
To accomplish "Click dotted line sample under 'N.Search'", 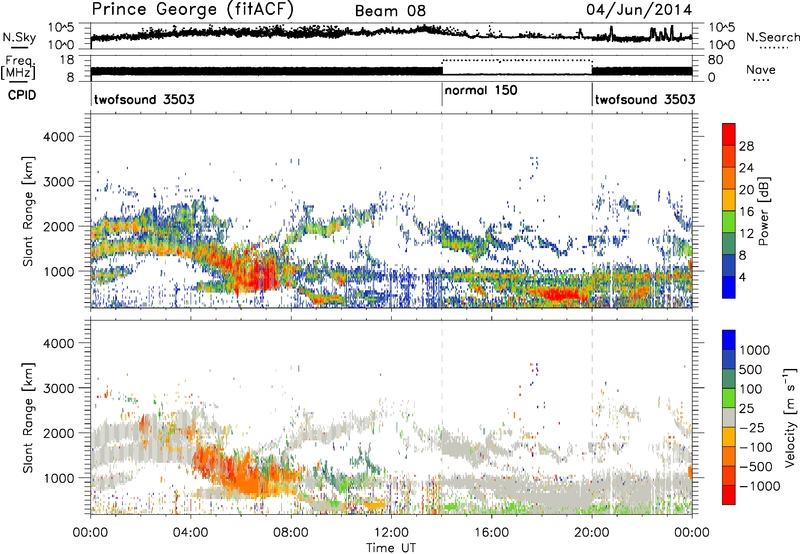I will pyautogui.click(x=775, y=47).
